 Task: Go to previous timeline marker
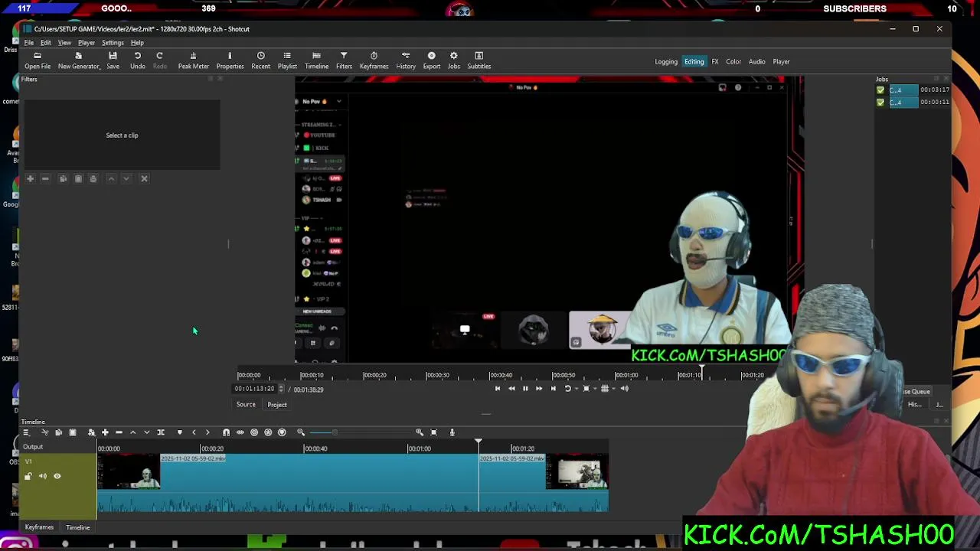194,432
